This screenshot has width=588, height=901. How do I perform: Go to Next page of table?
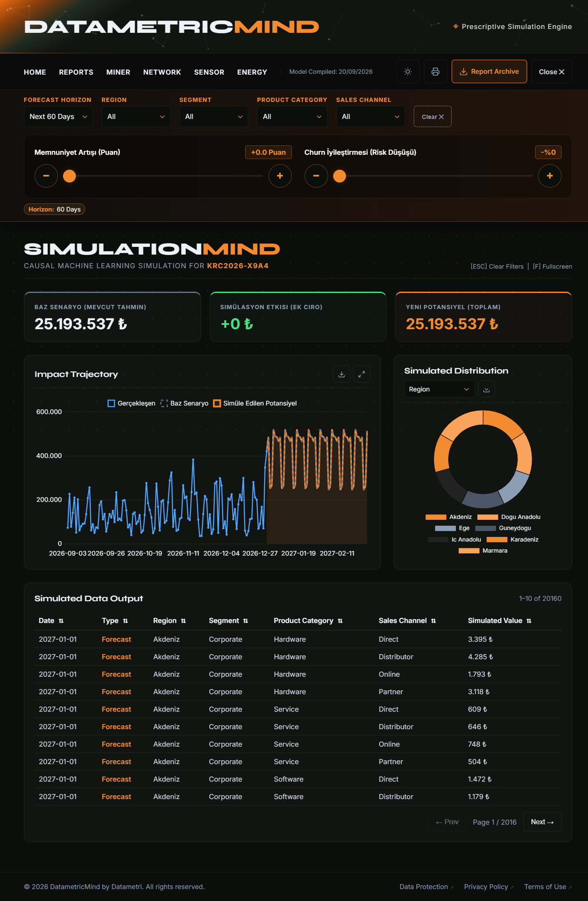[x=542, y=822]
